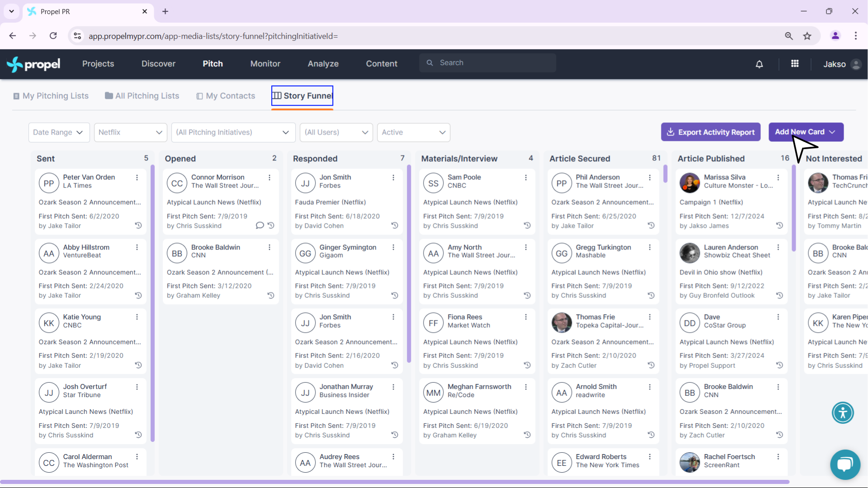Open Connor Morrison card's three-dot menu
The image size is (868, 488).
pyautogui.click(x=269, y=178)
